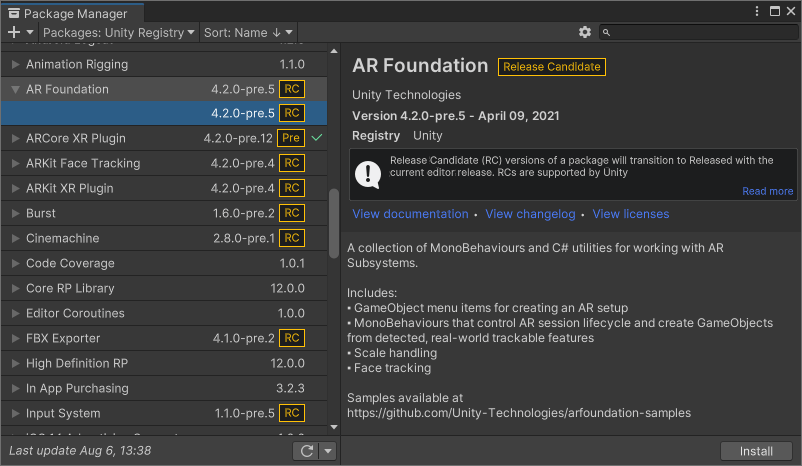Image resolution: width=802 pixels, height=466 pixels.
Task: Open the Read more link
Action: pyautogui.click(x=768, y=191)
